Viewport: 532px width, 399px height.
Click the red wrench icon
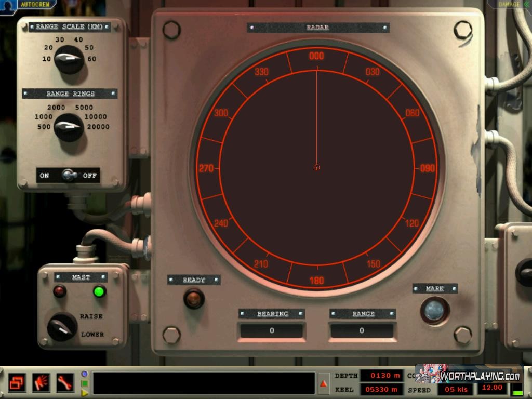pyautogui.click(x=65, y=382)
